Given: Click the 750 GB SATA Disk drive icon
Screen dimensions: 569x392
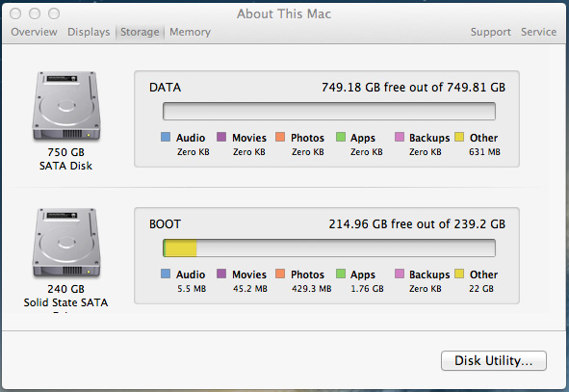Looking at the screenshot, I should pyautogui.click(x=66, y=106).
